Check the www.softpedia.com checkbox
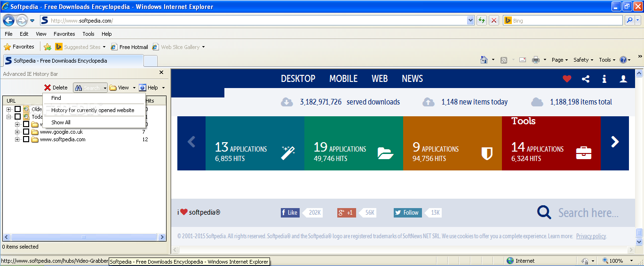 [26, 139]
